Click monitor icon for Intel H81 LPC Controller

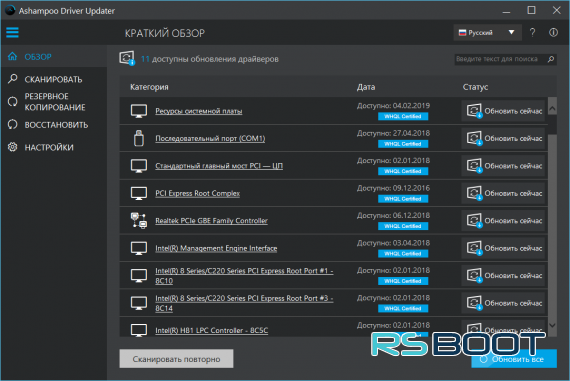tap(139, 330)
